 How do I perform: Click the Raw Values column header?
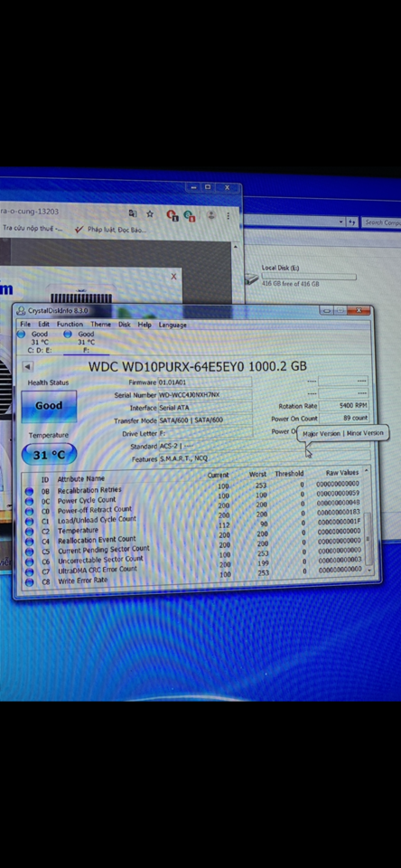342,473
